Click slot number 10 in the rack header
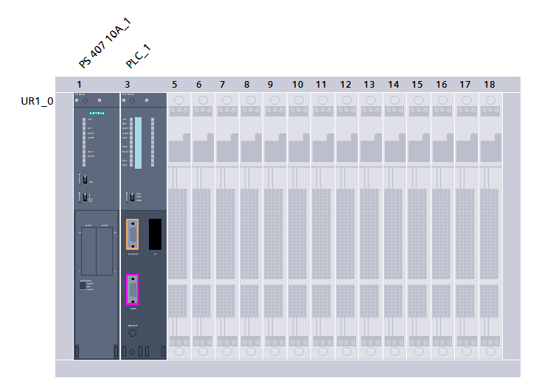 pos(297,85)
